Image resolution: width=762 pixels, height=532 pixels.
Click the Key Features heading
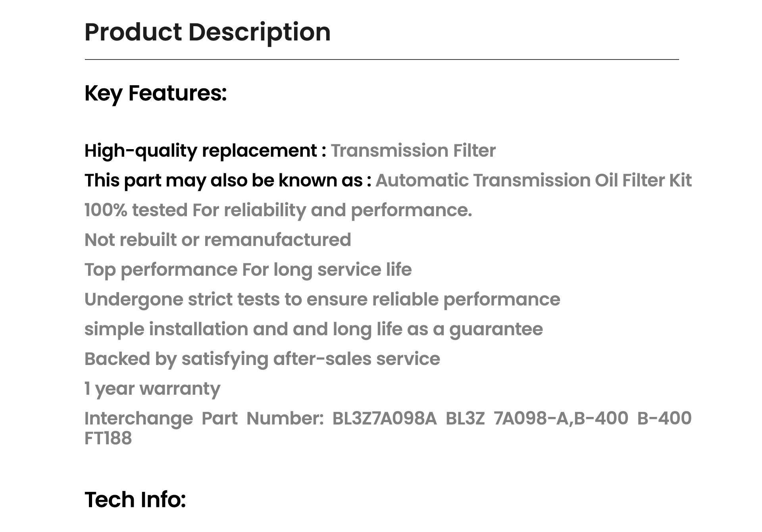tap(156, 94)
